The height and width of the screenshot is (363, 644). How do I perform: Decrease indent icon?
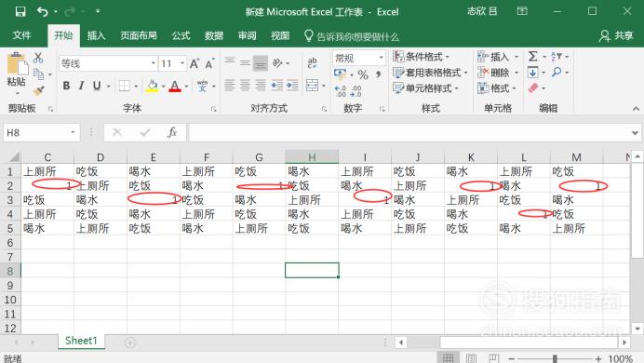277,86
